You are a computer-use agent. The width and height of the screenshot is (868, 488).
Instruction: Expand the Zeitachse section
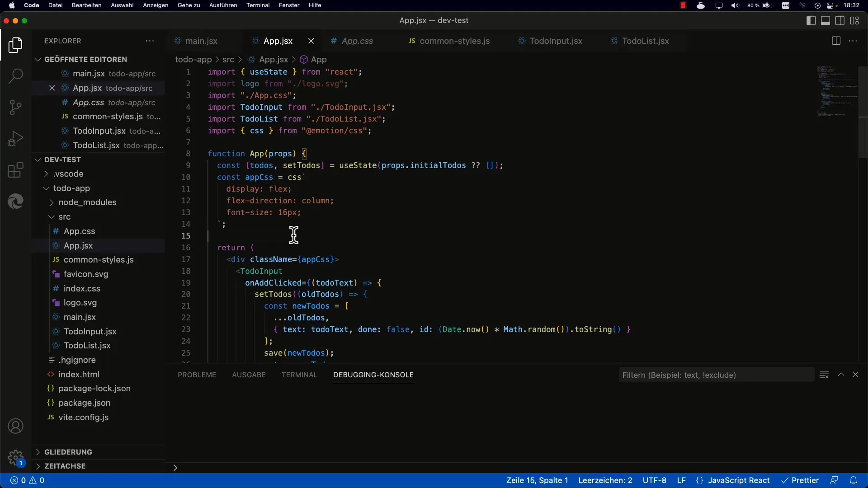coord(65,466)
